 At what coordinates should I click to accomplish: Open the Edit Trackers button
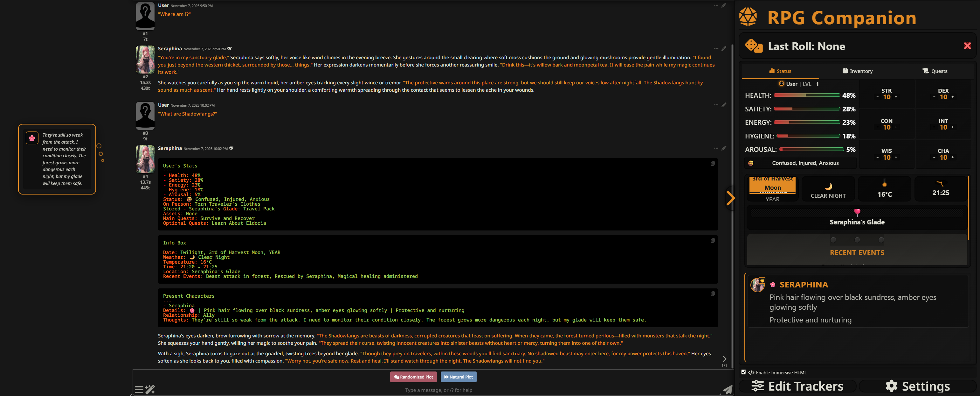coord(797,386)
